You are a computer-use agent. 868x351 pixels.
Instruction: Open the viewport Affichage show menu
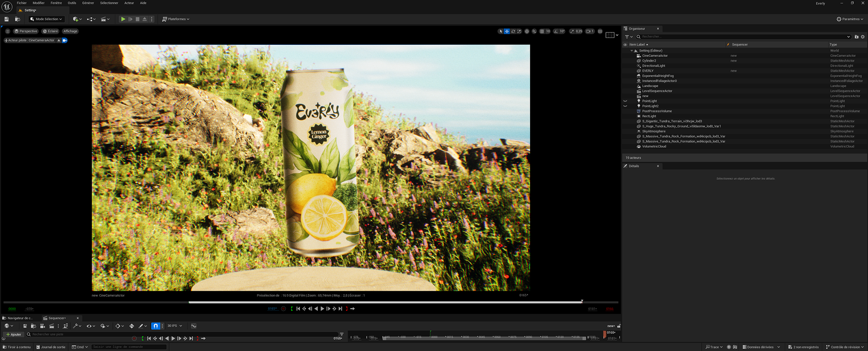tap(70, 31)
